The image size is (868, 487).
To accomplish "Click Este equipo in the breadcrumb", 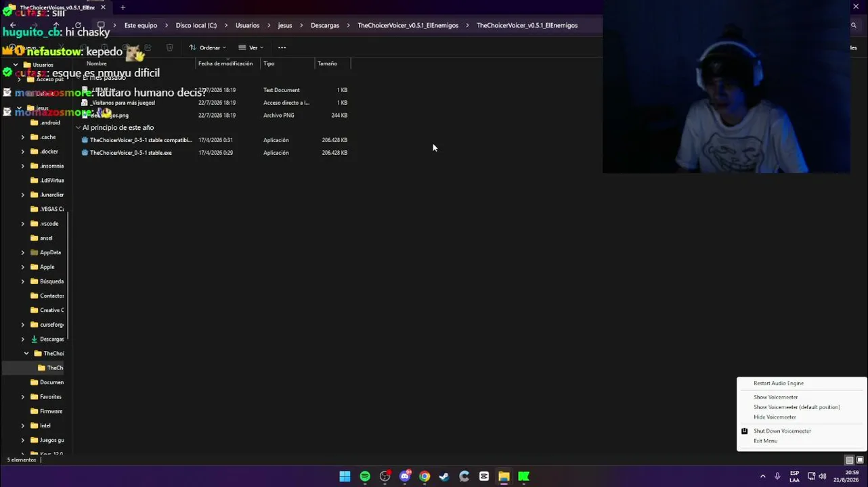I will click(x=141, y=25).
